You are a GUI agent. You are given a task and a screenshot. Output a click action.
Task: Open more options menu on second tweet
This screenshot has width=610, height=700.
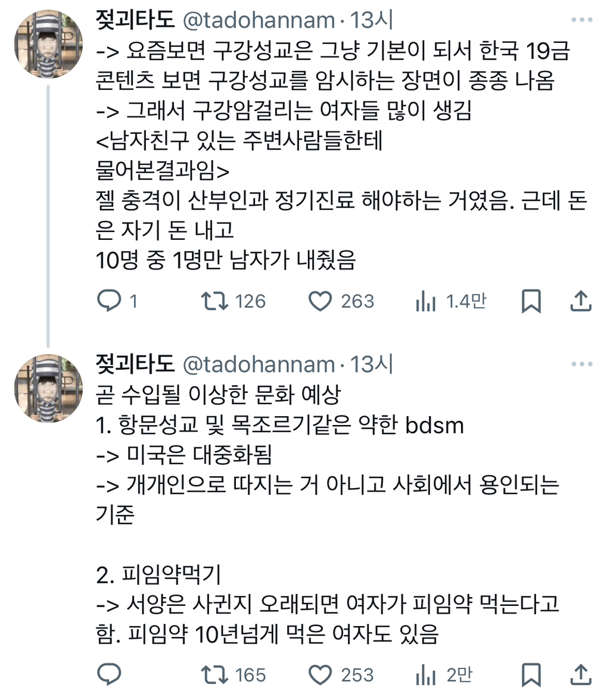(x=582, y=364)
